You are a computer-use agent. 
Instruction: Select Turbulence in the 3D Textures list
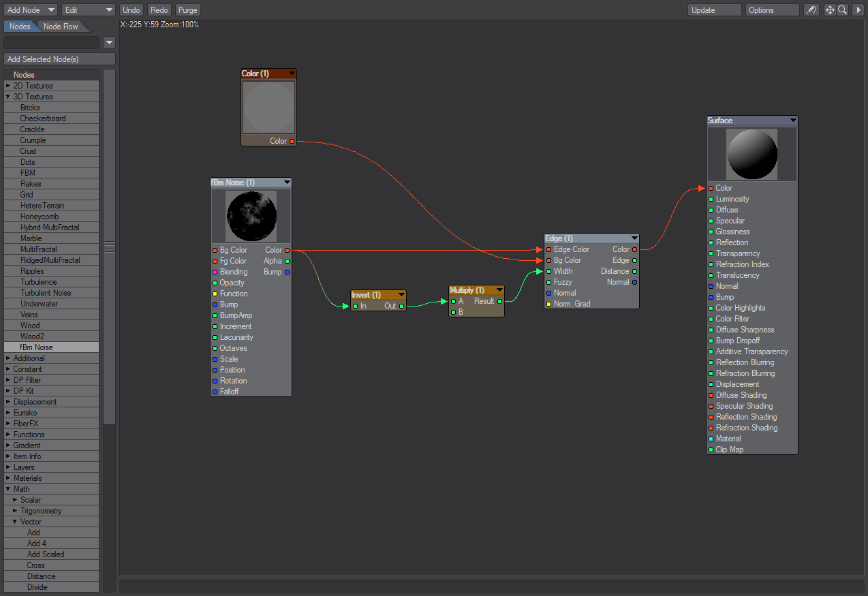click(39, 282)
